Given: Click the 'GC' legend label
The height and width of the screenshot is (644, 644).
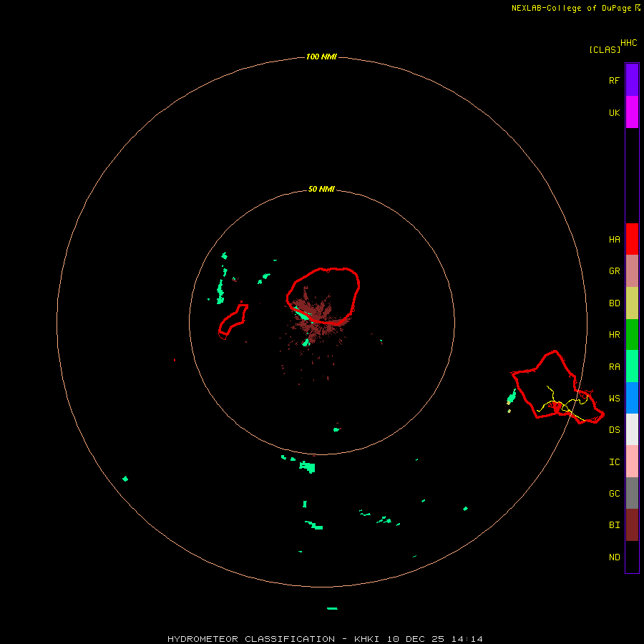Looking at the screenshot, I should click(614, 494).
